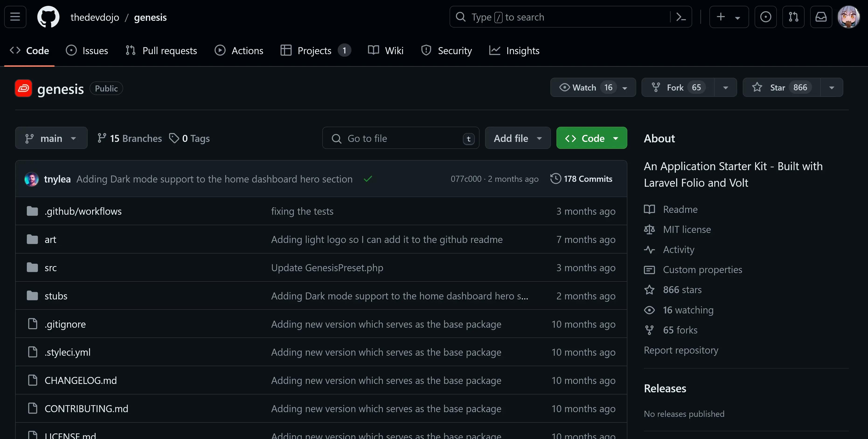Click the src folder icon
The width and height of the screenshot is (868, 439).
[32, 268]
